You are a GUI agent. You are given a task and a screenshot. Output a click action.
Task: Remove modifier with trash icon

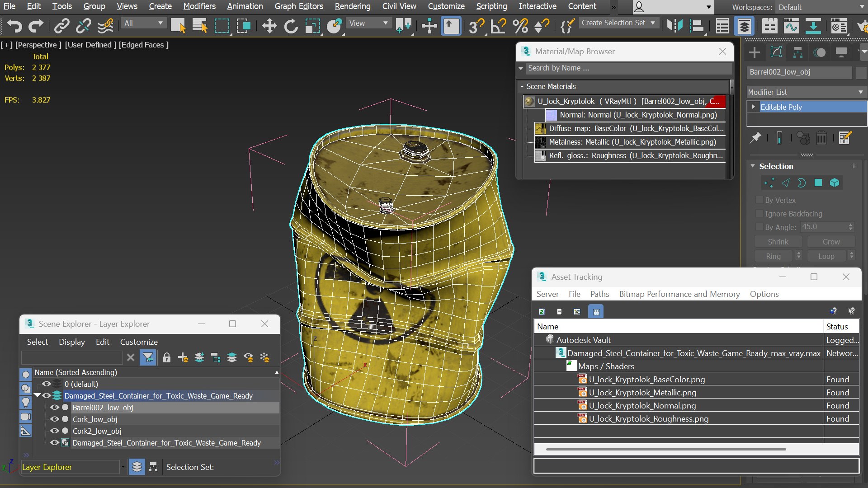point(821,137)
